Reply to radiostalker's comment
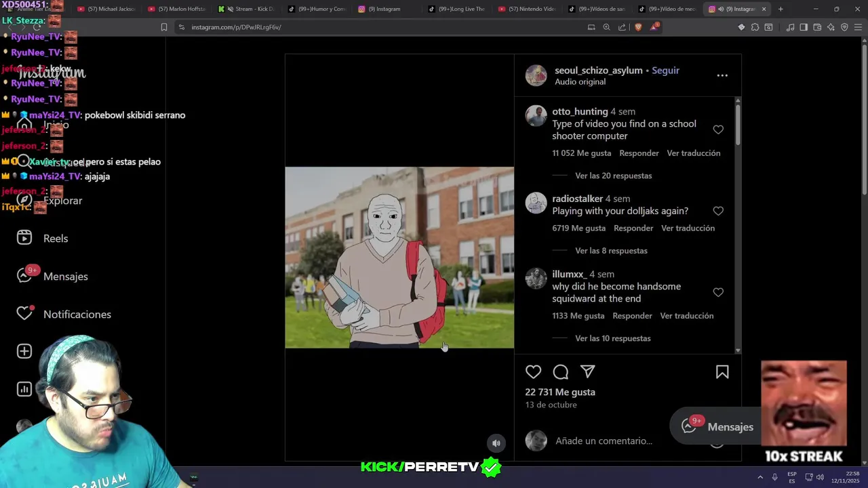The height and width of the screenshot is (488, 868). click(x=633, y=228)
